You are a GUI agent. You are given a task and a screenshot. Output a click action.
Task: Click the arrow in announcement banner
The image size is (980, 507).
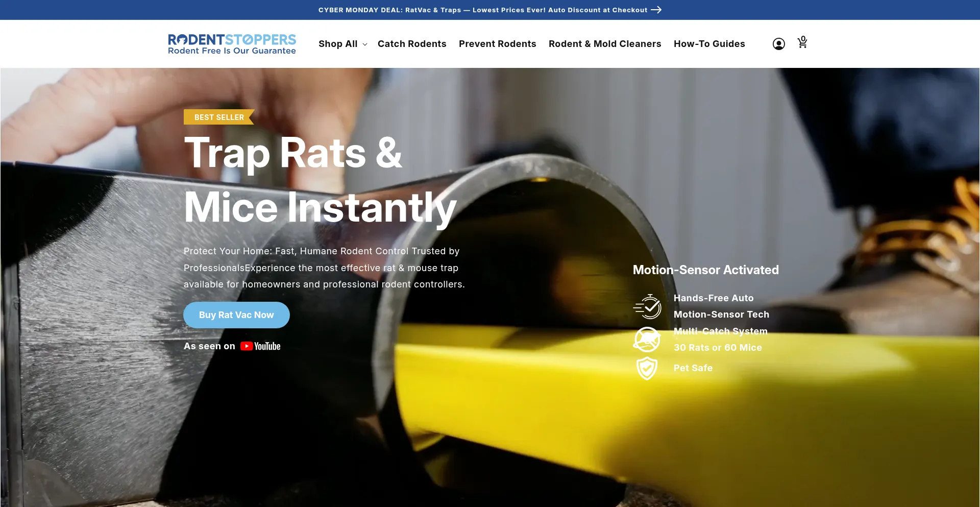coord(656,10)
